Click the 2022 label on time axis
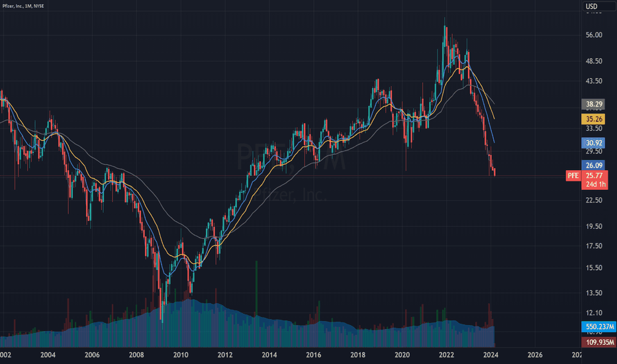 point(446,355)
